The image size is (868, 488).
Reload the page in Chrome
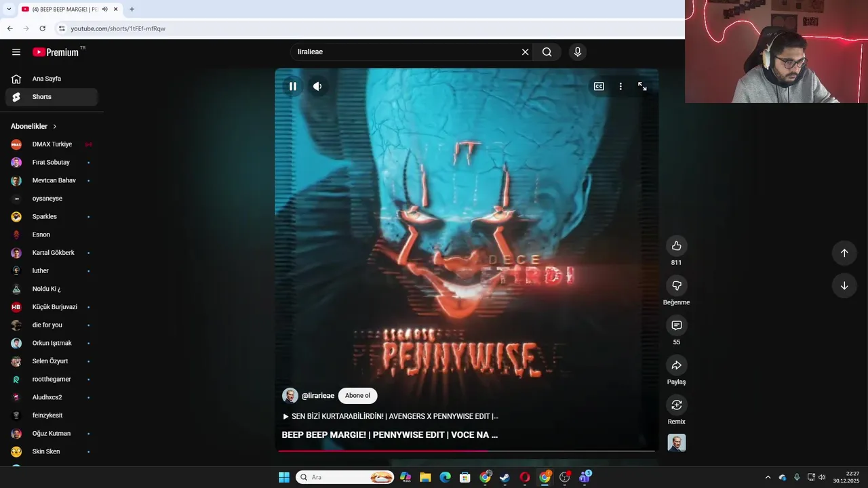[x=42, y=28]
